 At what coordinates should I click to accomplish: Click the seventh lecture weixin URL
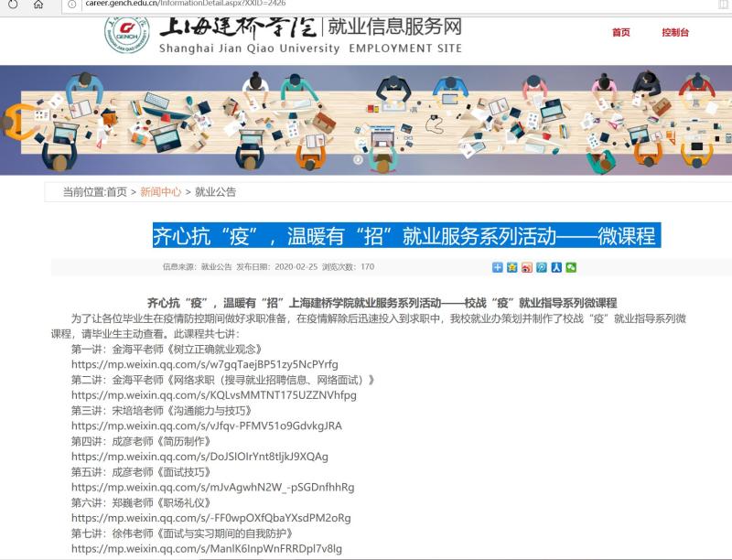[206, 548]
